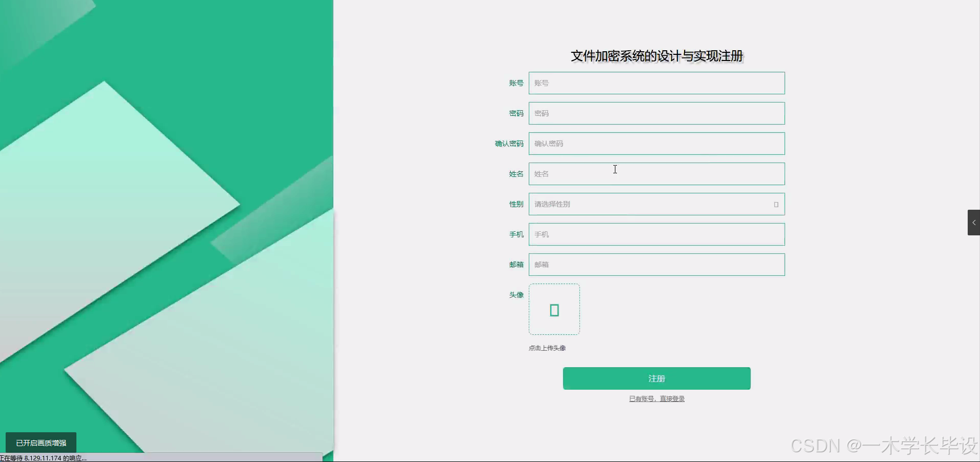Click the collapse chevron on the right screen edge
Image resolution: width=980 pixels, height=462 pixels.
click(973, 222)
